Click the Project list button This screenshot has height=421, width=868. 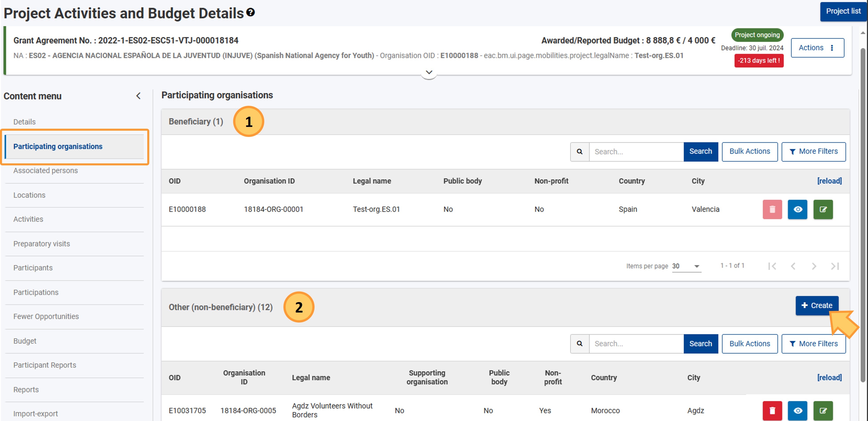(x=843, y=11)
